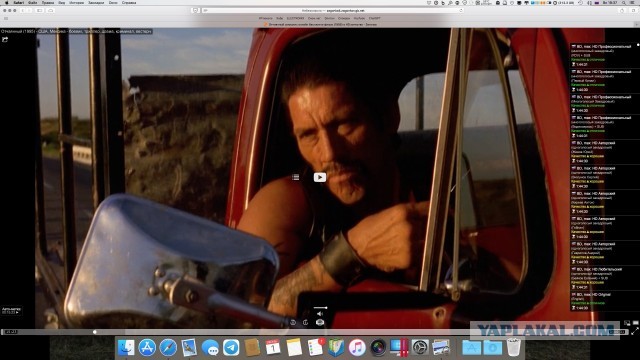640x360 pixels.
Task: Toggle Safari sidebar button
Action: coord(40,10)
